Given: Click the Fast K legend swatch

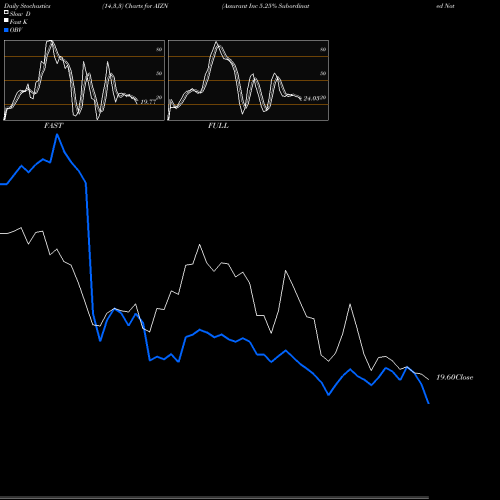Looking at the screenshot, I should point(6,20).
